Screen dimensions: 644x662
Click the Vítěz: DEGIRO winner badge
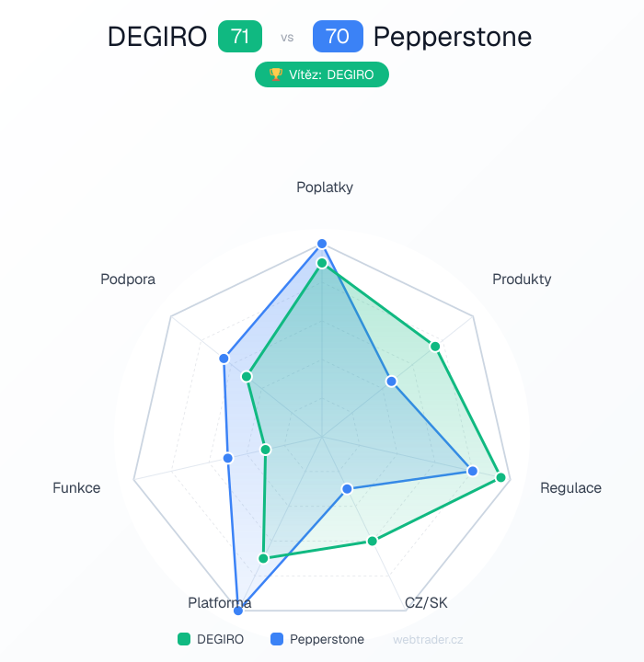coord(322,75)
